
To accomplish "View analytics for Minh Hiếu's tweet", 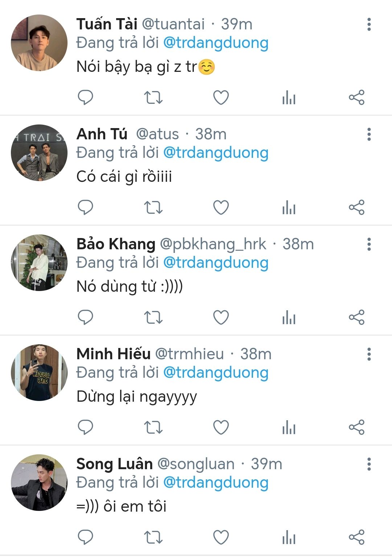I will click(289, 427).
